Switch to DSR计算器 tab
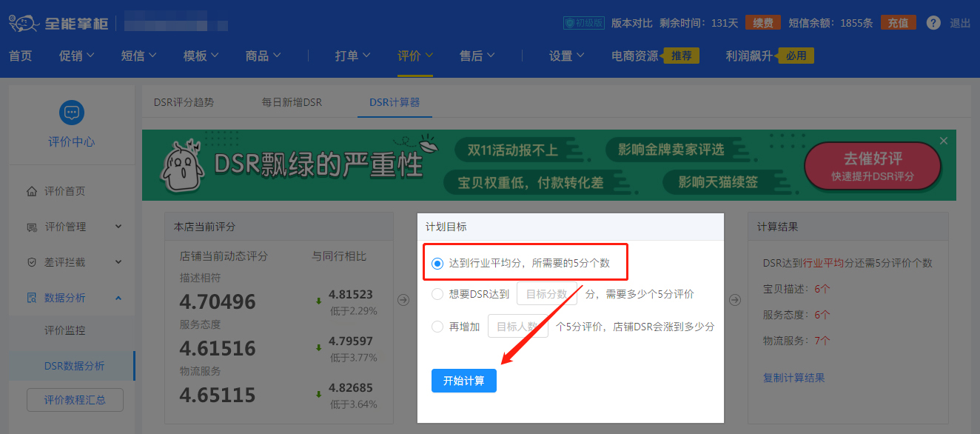 point(395,102)
